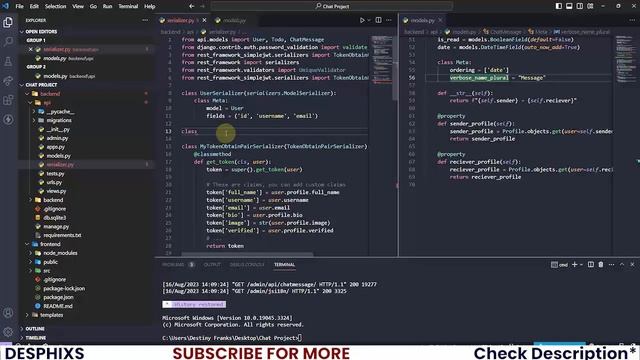Switch to the Debug Console tab

(247, 264)
